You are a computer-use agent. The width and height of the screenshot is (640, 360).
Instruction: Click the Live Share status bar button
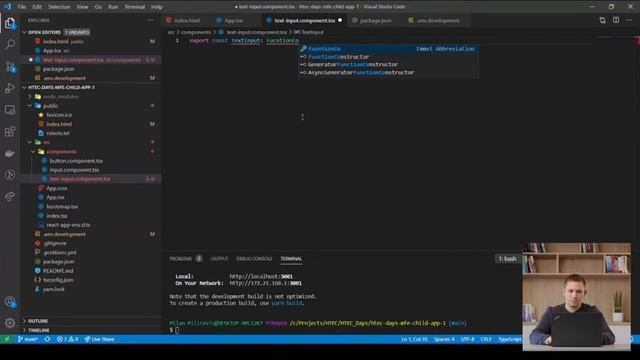click(x=100, y=339)
